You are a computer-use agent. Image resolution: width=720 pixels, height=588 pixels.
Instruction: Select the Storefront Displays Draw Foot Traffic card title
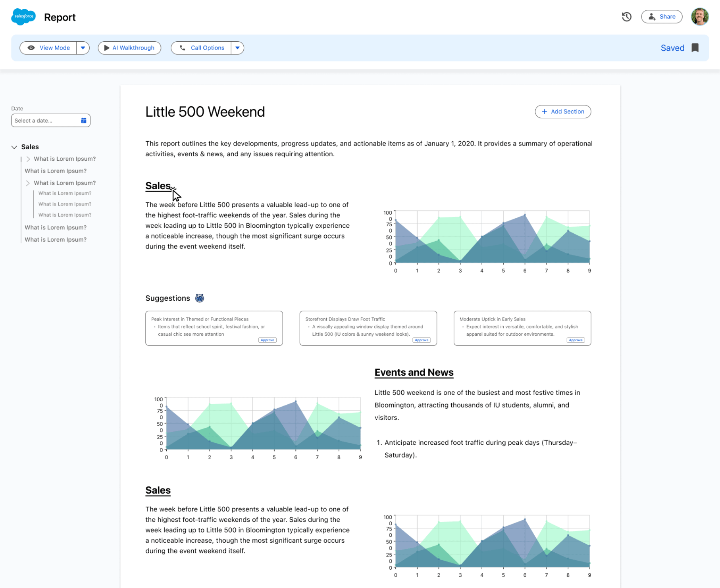click(345, 319)
